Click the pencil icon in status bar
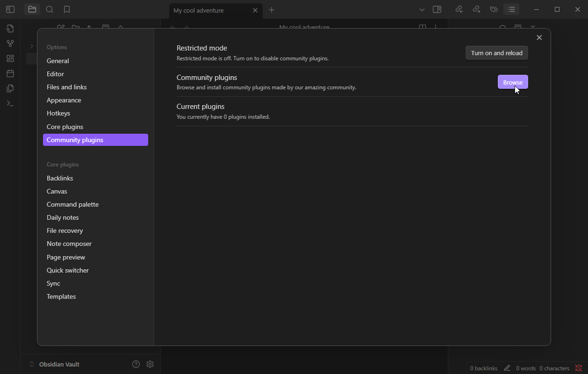588x374 pixels. click(507, 368)
